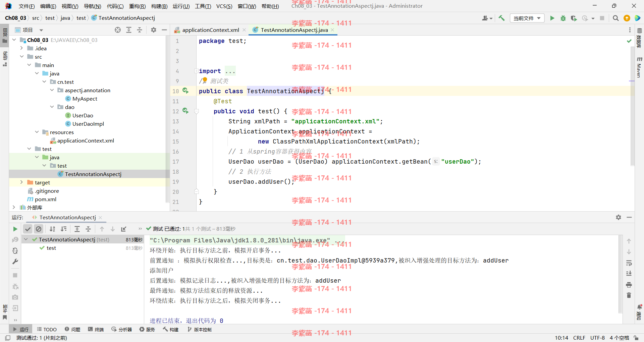Viewport: 644px width, 342px height.
Task: Open the 终端 terminal tool window
Action: tap(96, 329)
